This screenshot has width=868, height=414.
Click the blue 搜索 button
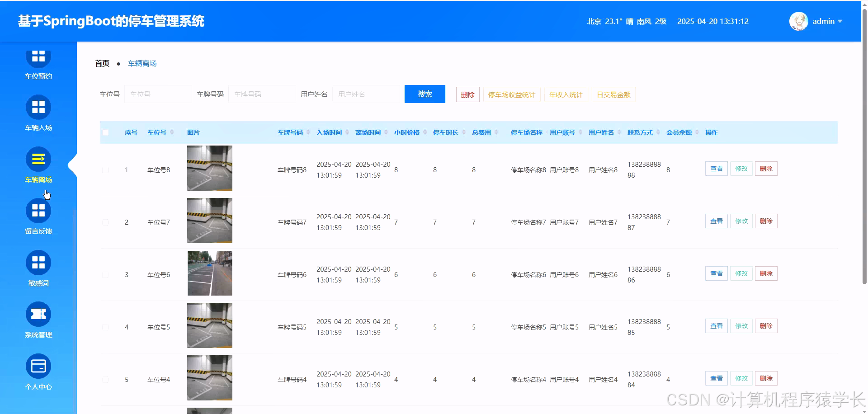click(x=425, y=94)
